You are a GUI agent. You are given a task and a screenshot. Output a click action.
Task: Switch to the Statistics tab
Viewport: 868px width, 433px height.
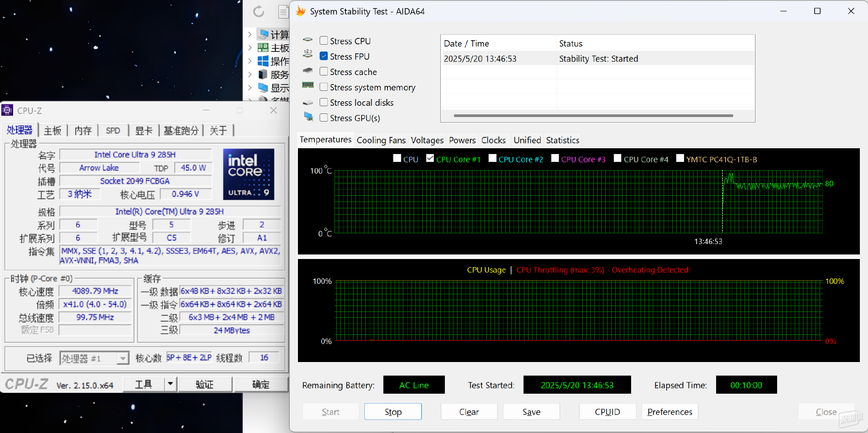pyautogui.click(x=562, y=140)
